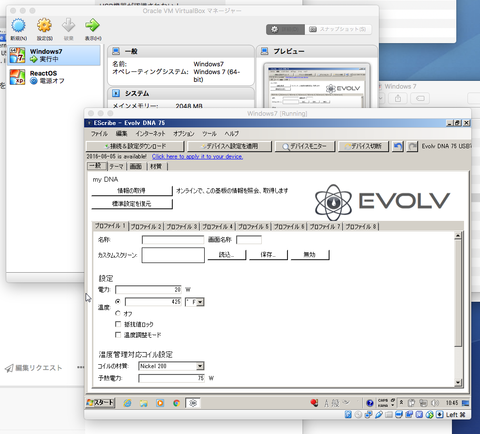Click the 名称 profile name input field
The height and width of the screenshot is (434, 480).
click(173, 240)
